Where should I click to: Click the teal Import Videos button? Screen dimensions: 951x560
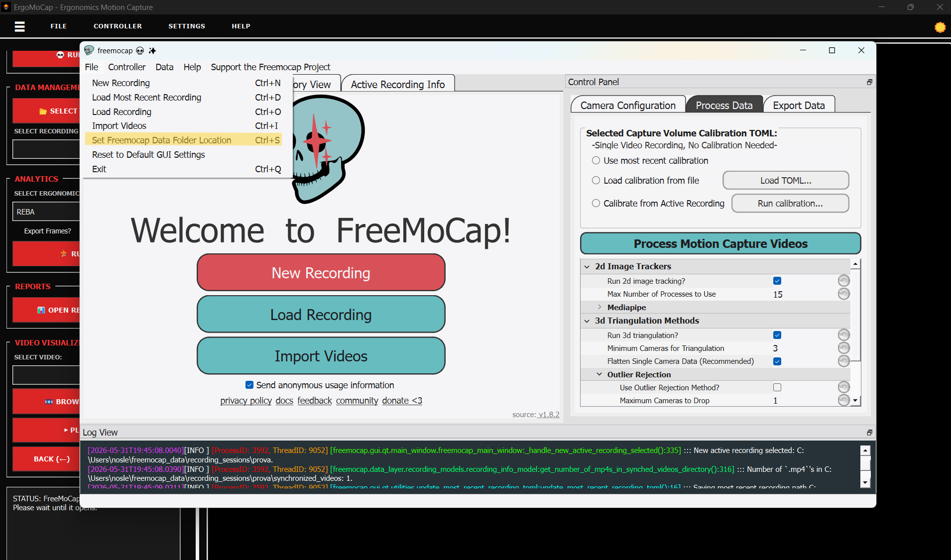[321, 355]
